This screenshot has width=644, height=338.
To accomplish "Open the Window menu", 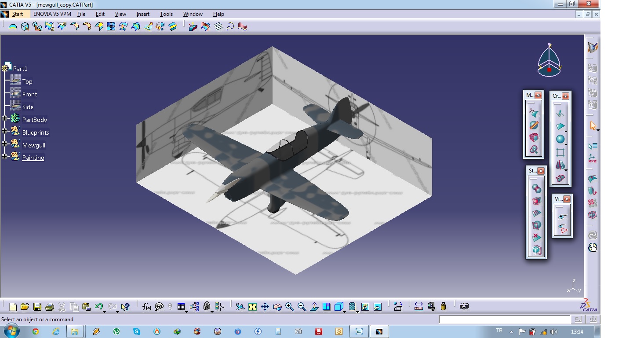I will coord(193,14).
